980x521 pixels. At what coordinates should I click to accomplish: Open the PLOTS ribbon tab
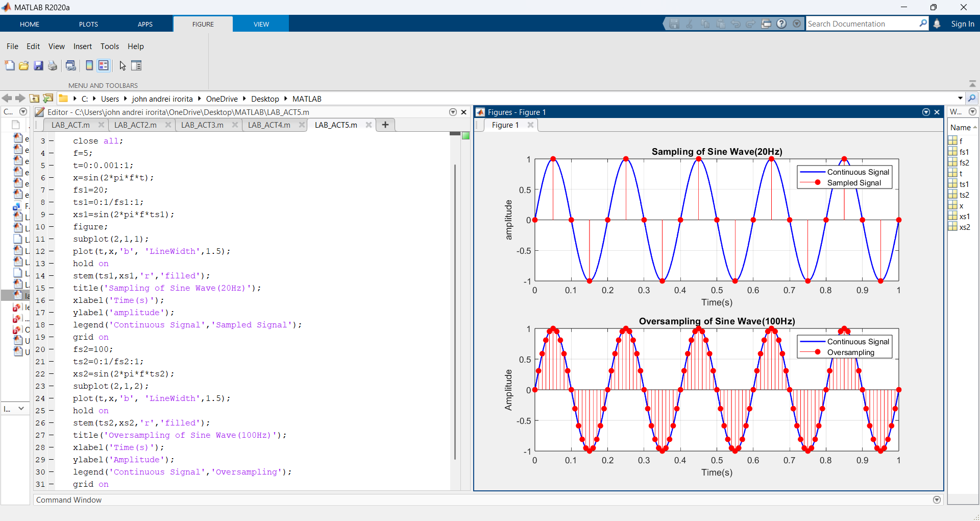[88, 24]
